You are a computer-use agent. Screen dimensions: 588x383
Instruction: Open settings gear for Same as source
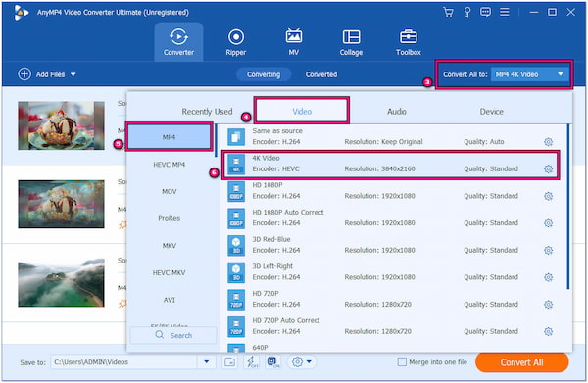pyautogui.click(x=548, y=142)
